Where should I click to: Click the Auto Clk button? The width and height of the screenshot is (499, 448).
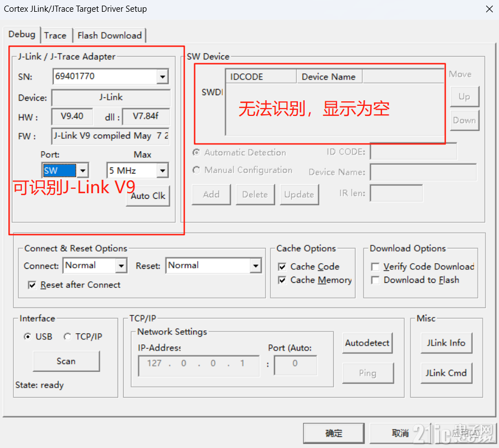[148, 196]
